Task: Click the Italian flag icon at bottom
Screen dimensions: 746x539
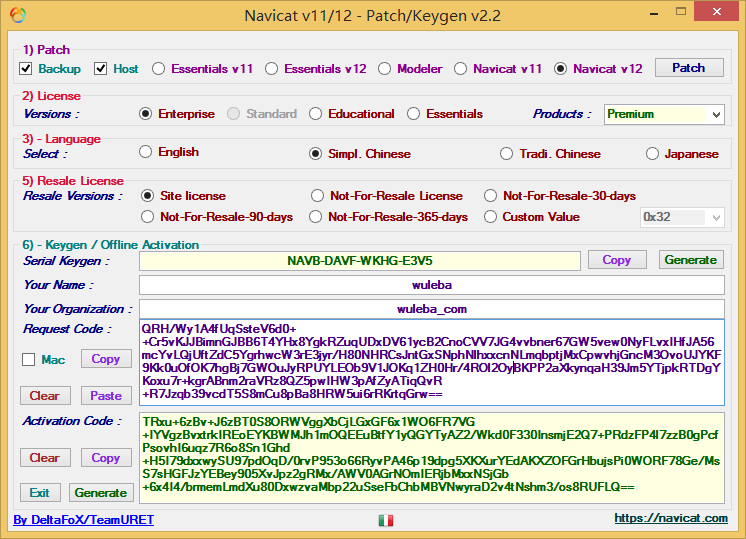Action: pos(386,520)
